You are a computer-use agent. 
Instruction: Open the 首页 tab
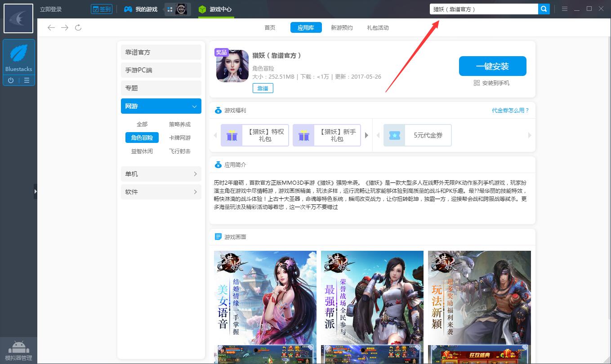(270, 28)
